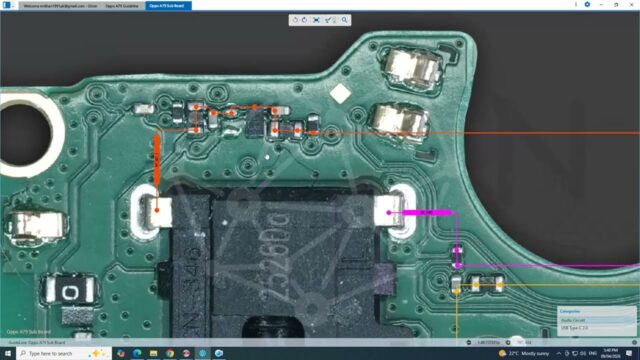Click the grey circle icon at status bar end
This screenshot has width=640, height=360.
point(634,342)
